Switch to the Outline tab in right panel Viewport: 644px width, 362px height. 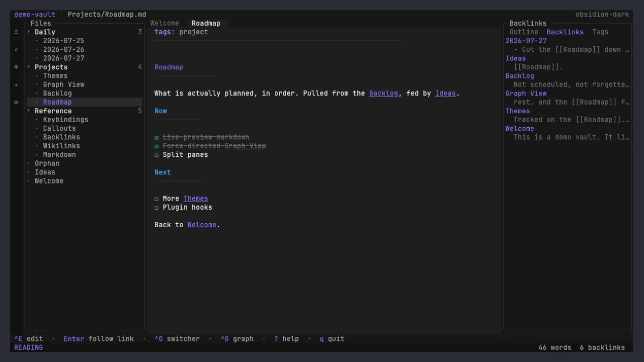click(524, 32)
